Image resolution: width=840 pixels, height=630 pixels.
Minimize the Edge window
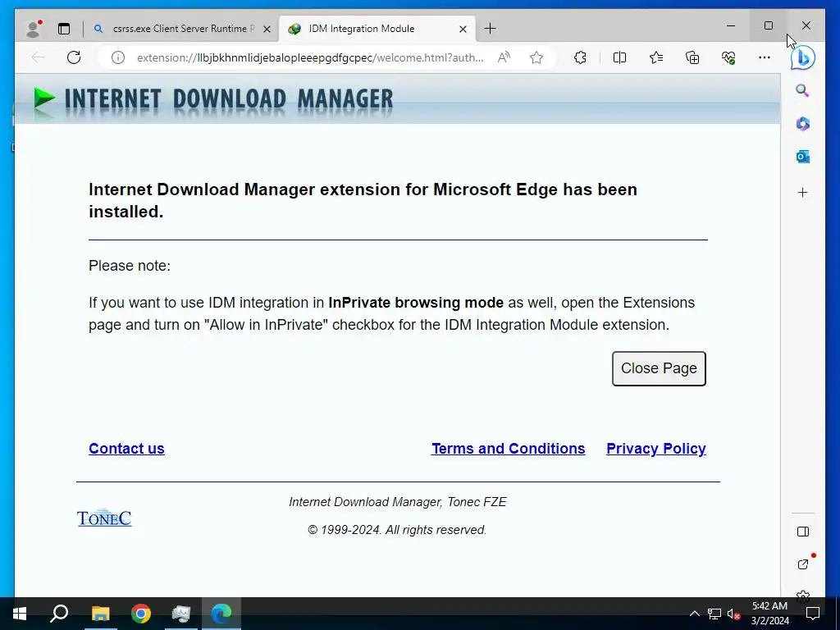pos(731,25)
